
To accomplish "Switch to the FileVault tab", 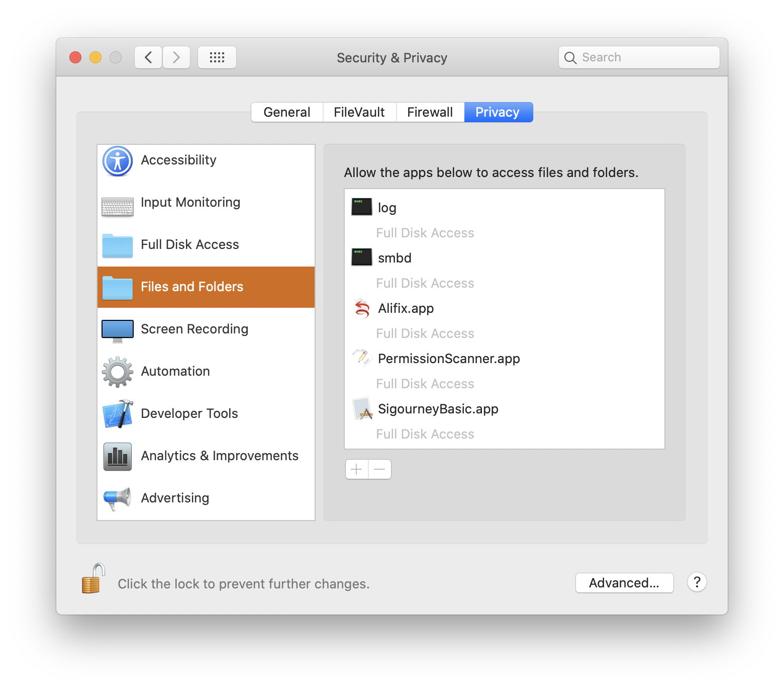I will point(359,112).
